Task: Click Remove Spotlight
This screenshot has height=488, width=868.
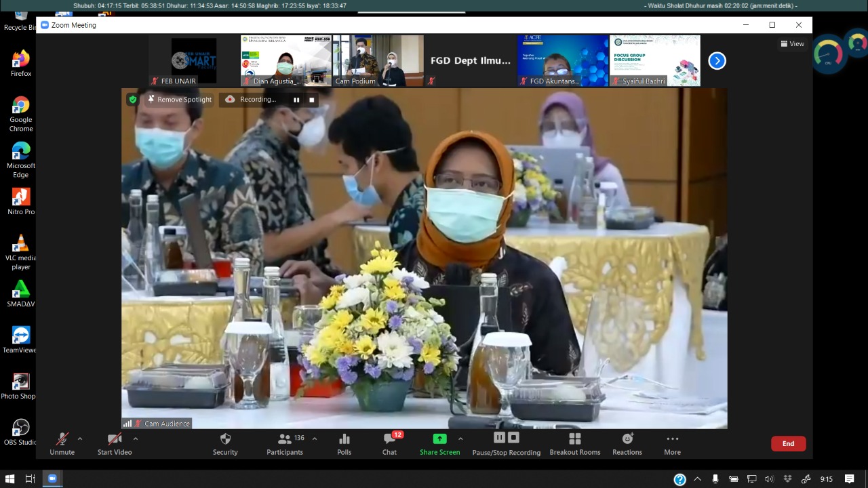Action: pyautogui.click(x=180, y=100)
